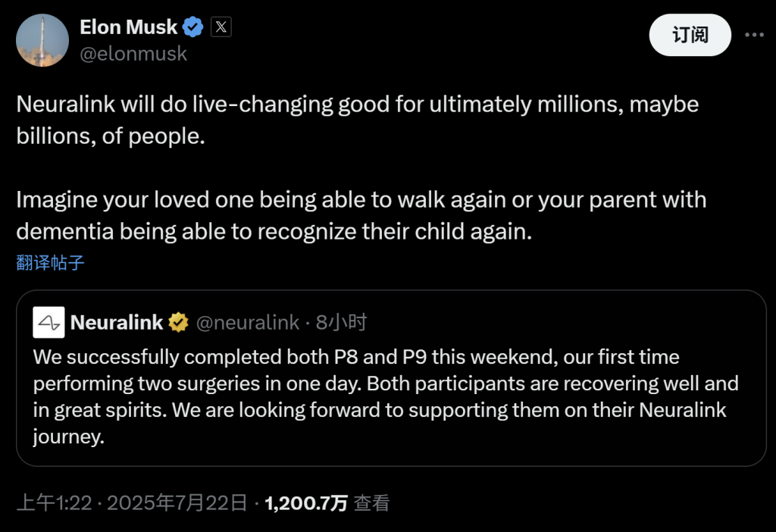776x532 pixels.
Task: Open the Neuralink account name in quoted post
Action: click(x=116, y=323)
